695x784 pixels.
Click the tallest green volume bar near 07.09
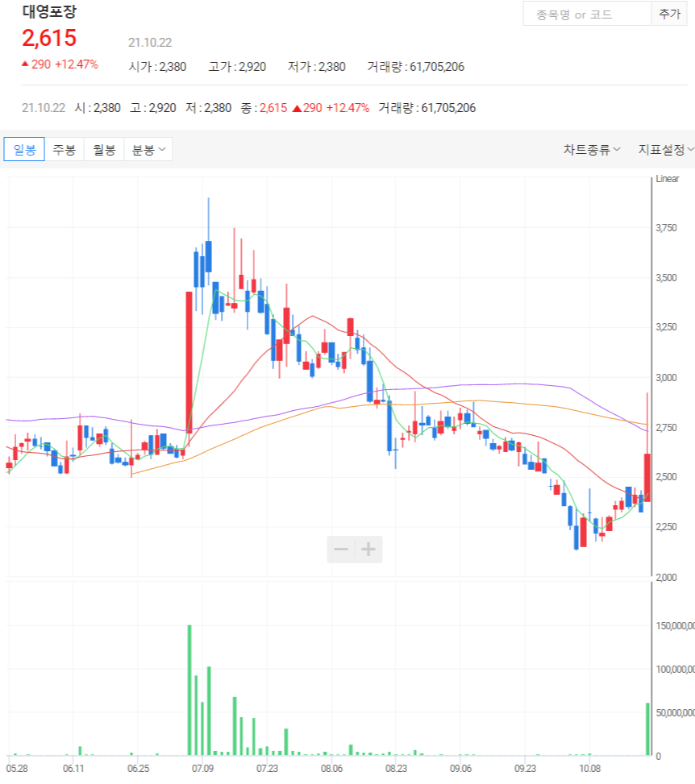[x=189, y=690]
